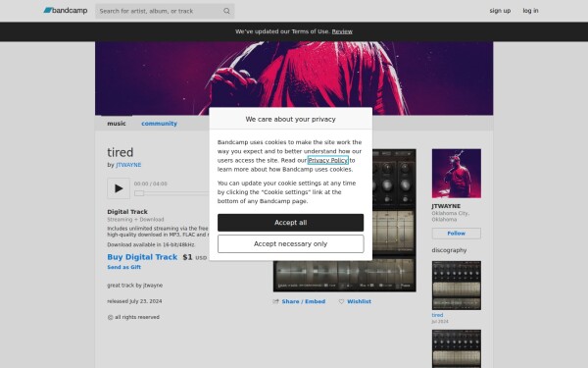
Task: Click the JTWAYNE name in the sidebar
Action: [x=446, y=206]
